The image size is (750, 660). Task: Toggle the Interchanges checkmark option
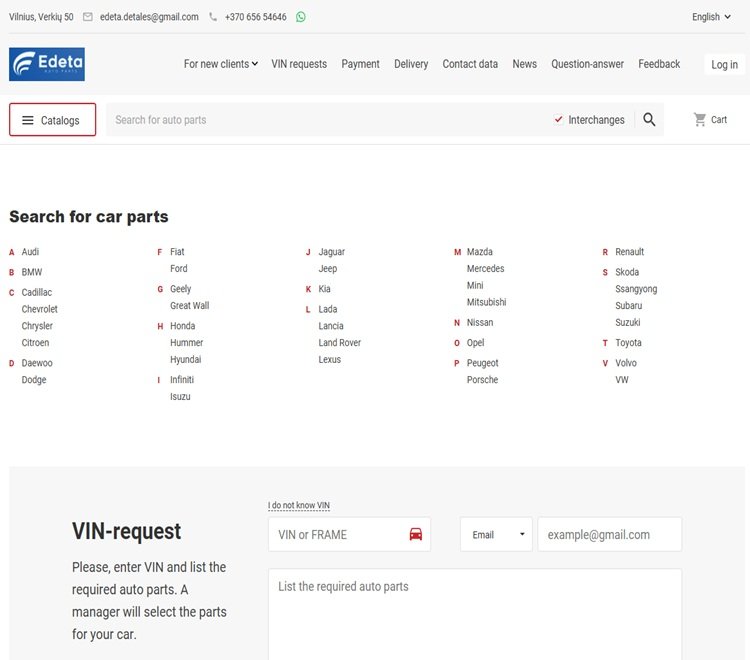coord(559,120)
